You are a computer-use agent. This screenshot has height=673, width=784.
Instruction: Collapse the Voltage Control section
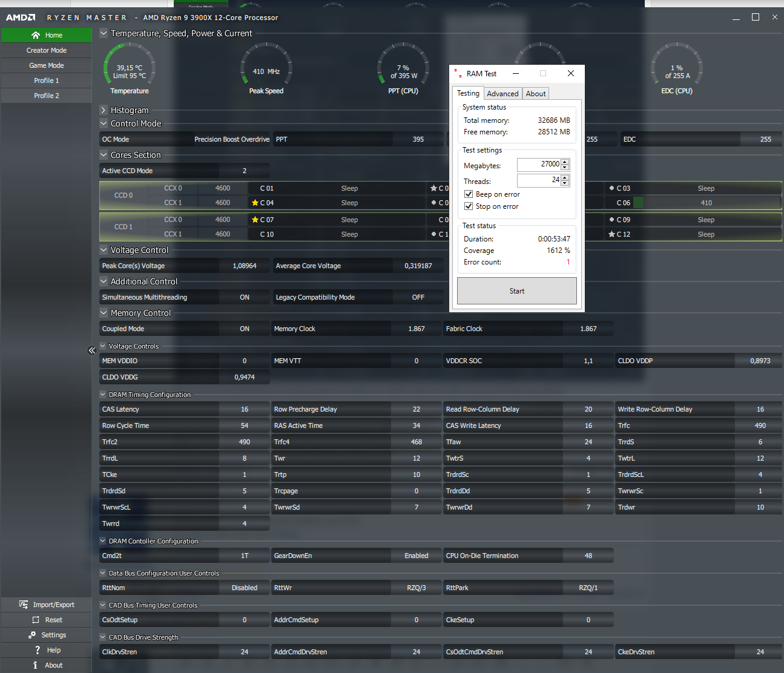click(104, 250)
